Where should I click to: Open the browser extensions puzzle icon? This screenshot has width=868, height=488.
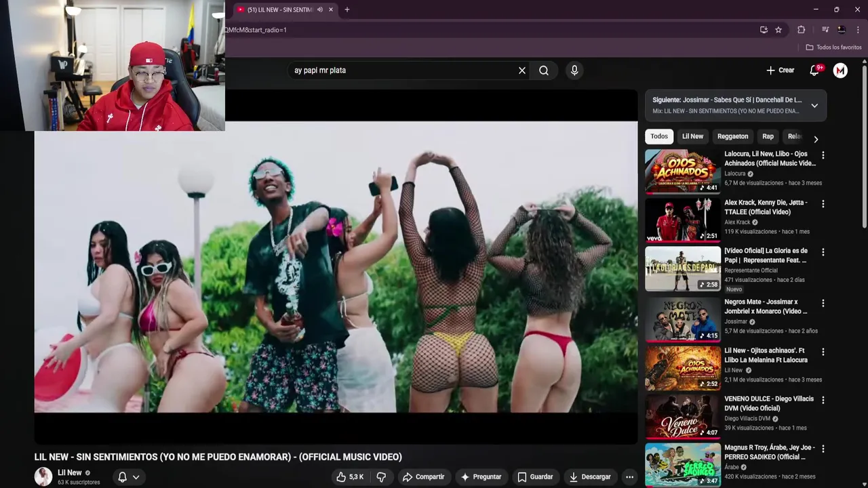[801, 30]
